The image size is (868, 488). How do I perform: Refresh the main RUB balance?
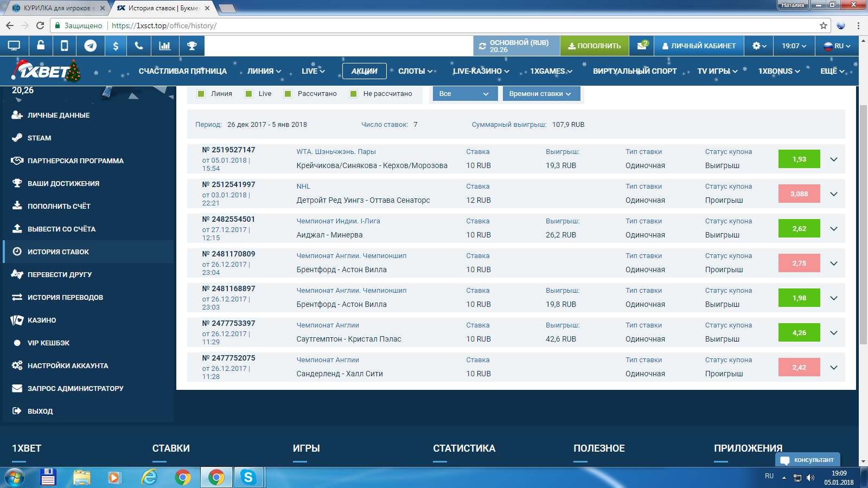pyautogui.click(x=482, y=46)
